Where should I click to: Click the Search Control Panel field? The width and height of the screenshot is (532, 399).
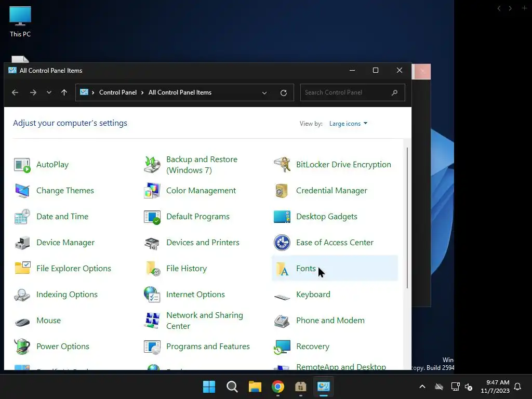pyautogui.click(x=353, y=92)
